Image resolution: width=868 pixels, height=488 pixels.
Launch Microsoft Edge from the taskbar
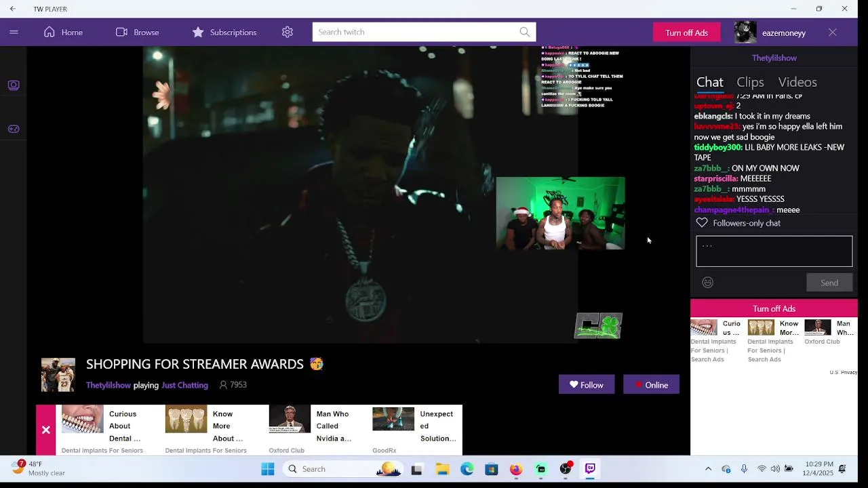[x=467, y=469]
